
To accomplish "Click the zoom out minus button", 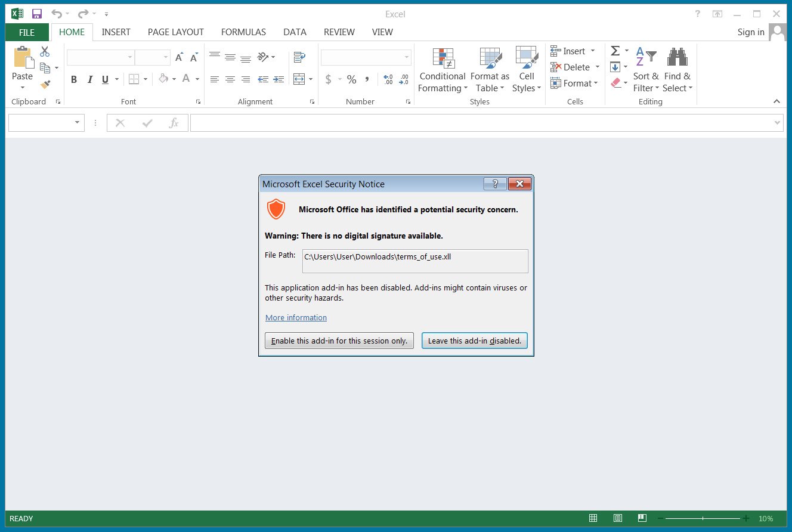I will click(x=661, y=518).
